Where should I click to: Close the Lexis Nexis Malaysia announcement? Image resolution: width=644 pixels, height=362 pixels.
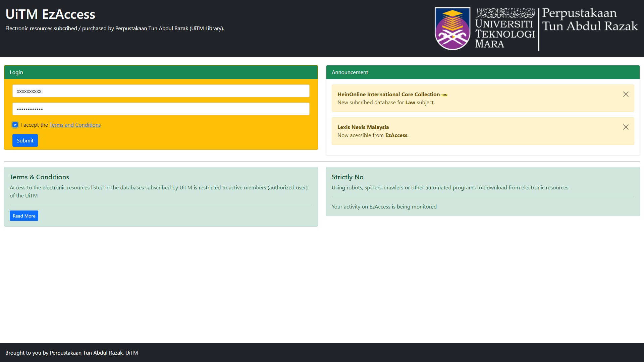[x=626, y=127]
